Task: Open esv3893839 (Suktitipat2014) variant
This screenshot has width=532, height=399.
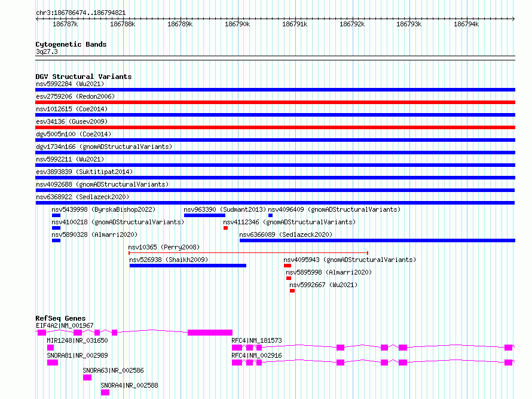Action: tap(84, 172)
